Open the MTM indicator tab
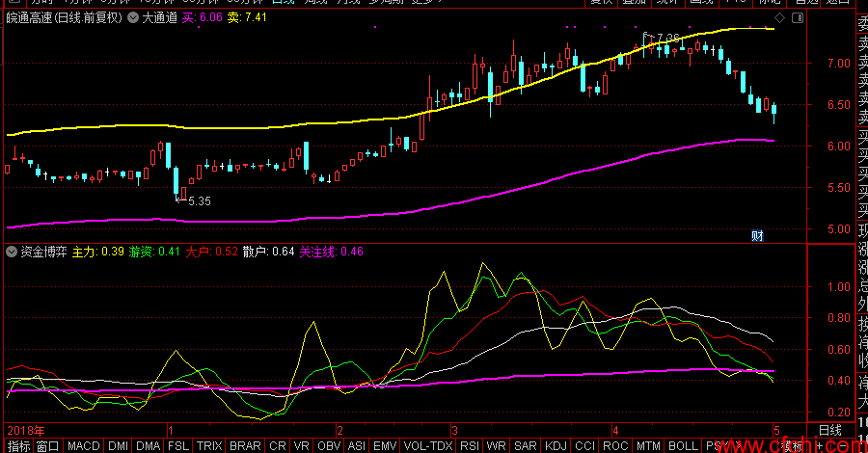868x453 pixels. point(648,446)
